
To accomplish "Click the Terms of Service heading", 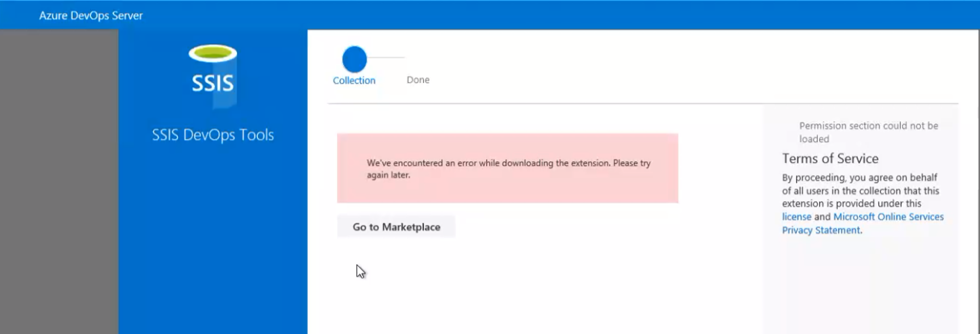I will (830, 158).
